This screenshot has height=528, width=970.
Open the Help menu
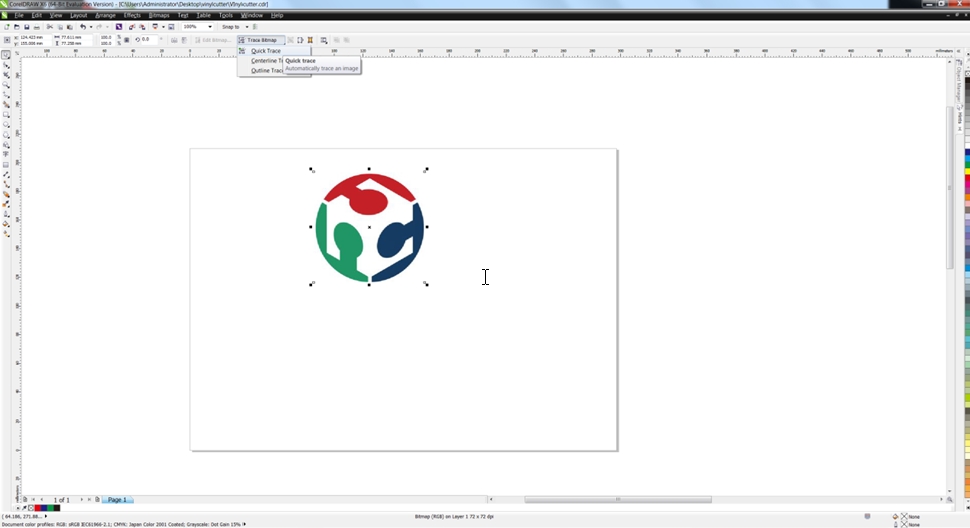pos(277,15)
